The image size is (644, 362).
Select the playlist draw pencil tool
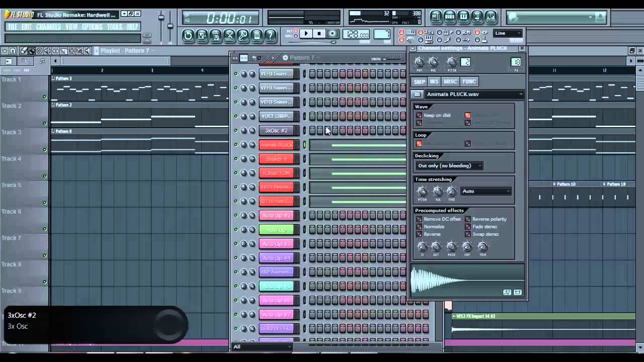click(23, 51)
